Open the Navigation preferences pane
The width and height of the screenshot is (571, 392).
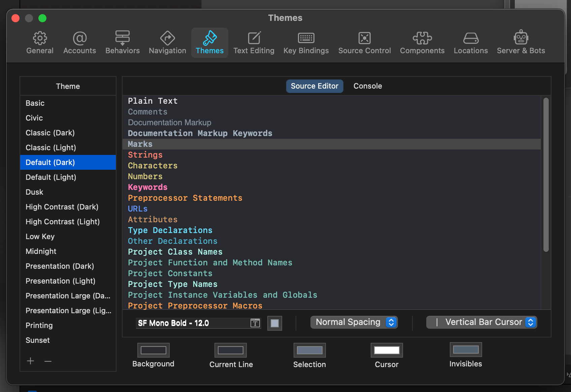[x=167, y=43]
